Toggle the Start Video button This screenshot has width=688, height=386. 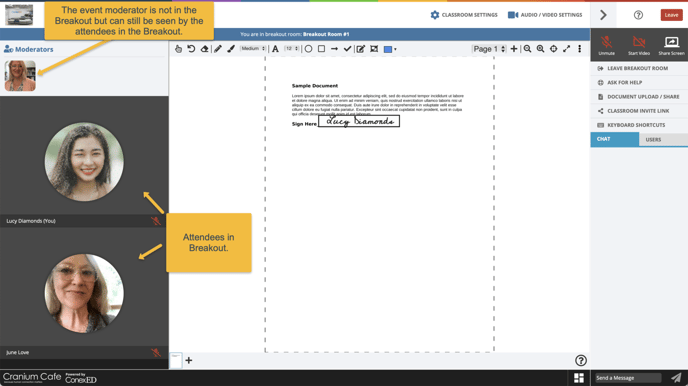638,45
